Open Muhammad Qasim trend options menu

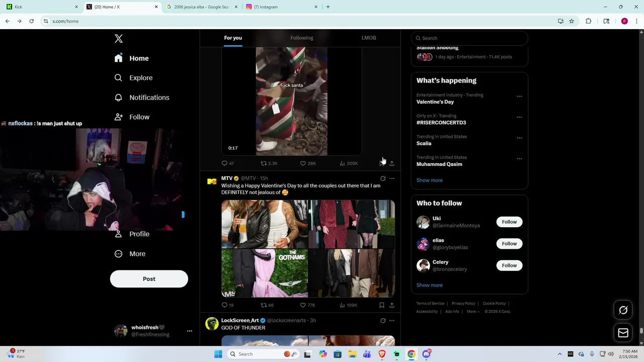519,159
